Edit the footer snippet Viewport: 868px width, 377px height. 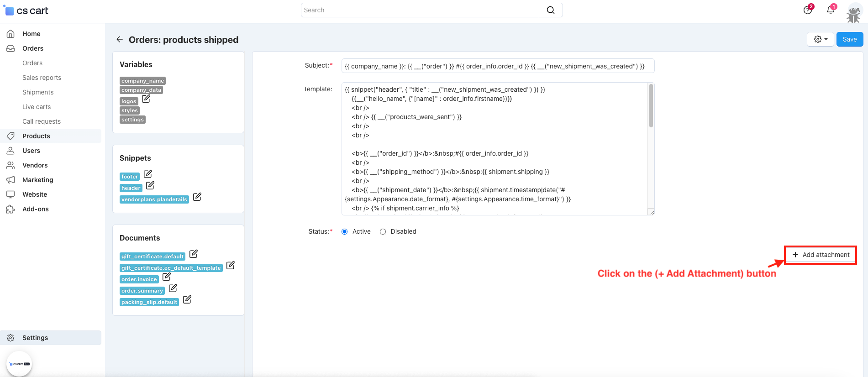click(x=148, y=174)
